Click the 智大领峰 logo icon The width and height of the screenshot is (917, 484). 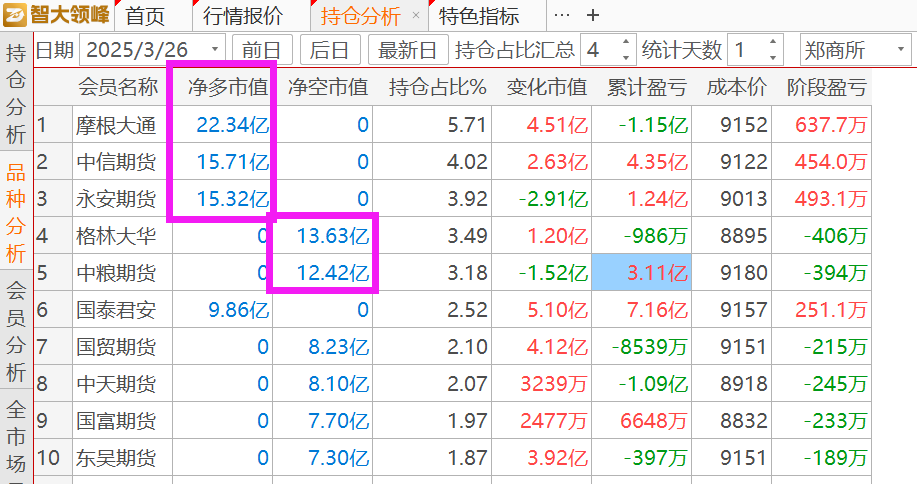click(x=15, y=15)
